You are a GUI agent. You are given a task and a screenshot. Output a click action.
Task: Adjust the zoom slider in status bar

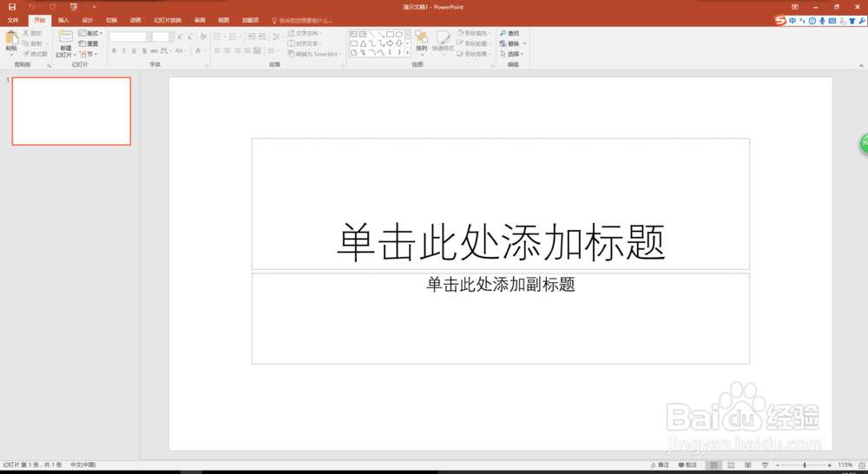(804, 465)
